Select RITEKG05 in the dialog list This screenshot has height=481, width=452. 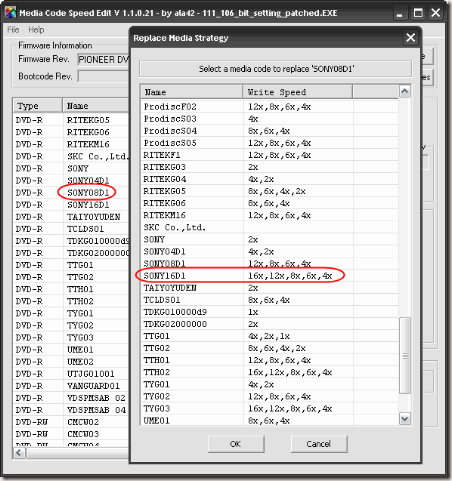click(269, 191)
